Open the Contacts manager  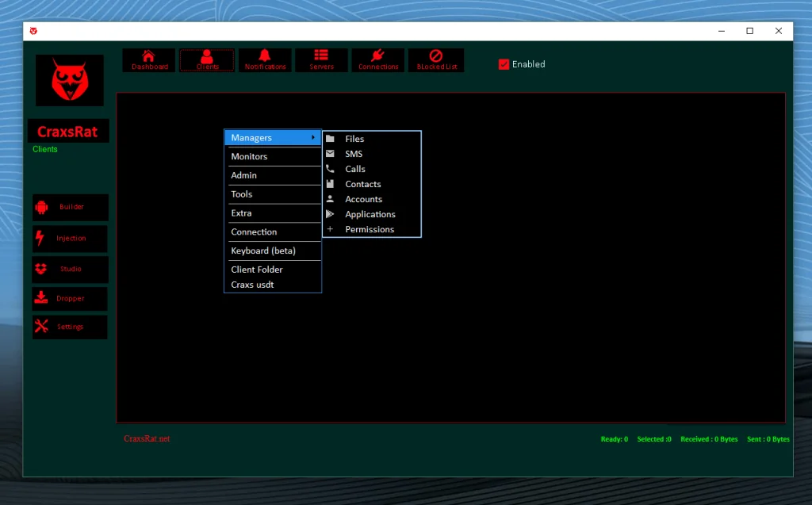[364, 184]
